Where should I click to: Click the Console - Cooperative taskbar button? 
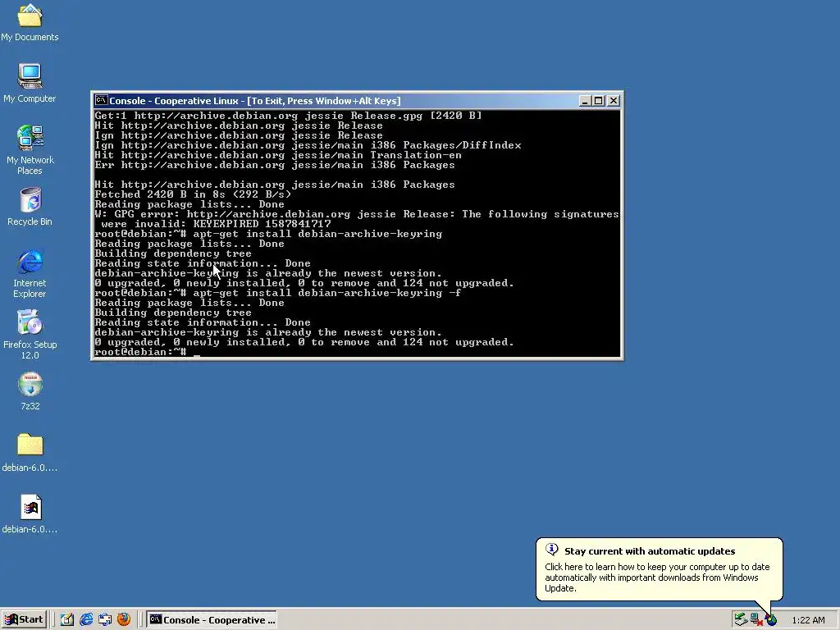coord(212,620)
